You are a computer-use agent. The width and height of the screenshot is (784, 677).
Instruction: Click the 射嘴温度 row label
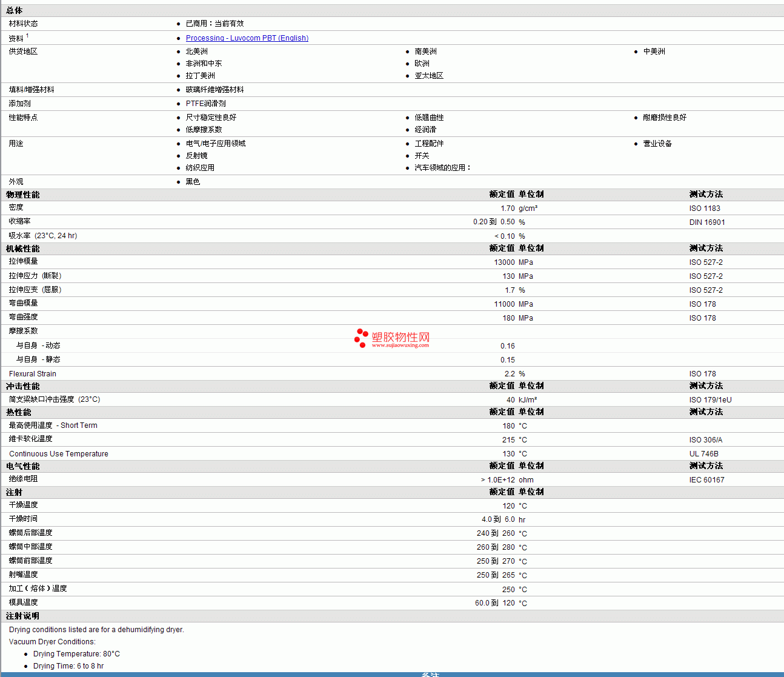[23, 575]
